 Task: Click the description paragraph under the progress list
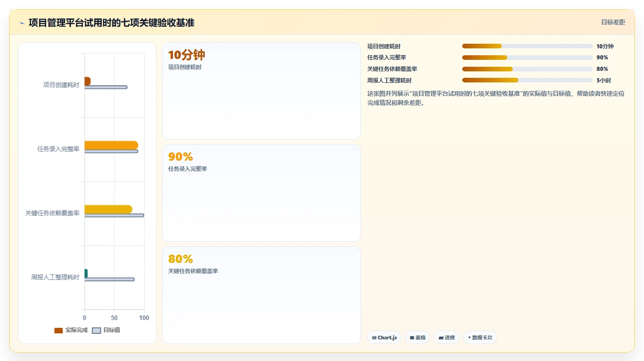496,98
